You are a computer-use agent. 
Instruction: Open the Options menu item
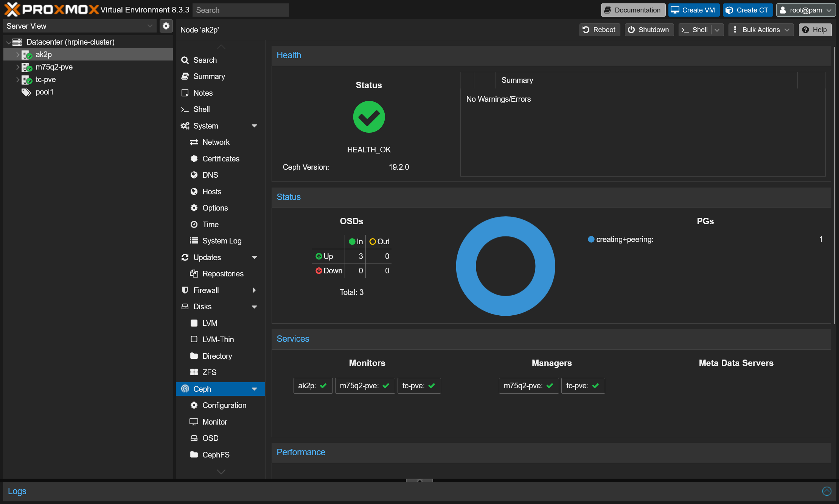(x=221, y=208)
